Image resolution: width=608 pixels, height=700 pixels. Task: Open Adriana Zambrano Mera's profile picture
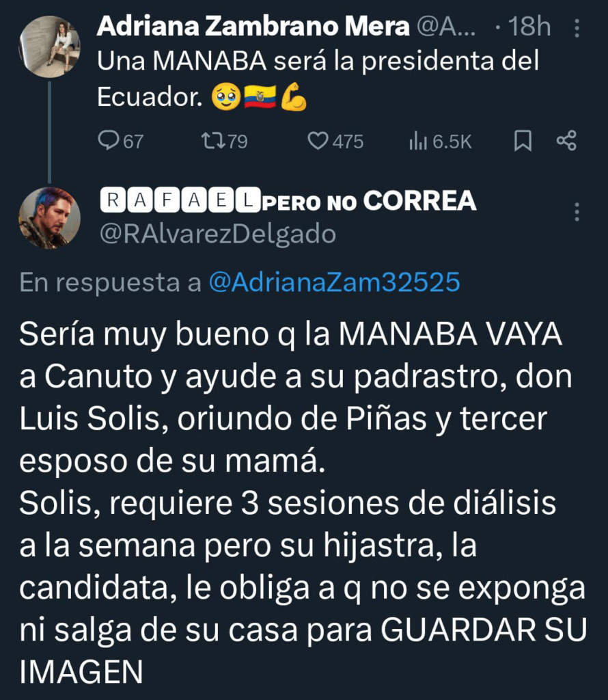(49, 47)
